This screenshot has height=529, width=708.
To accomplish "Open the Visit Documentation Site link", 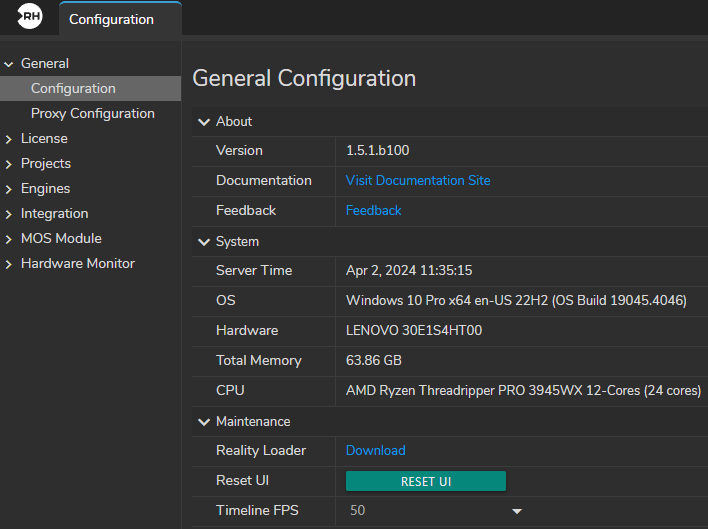I will [418, 181].
